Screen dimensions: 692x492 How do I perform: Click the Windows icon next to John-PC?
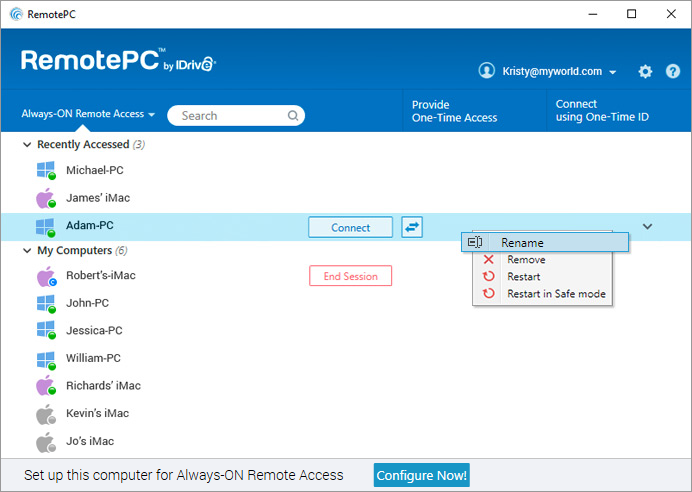(46, 304)
